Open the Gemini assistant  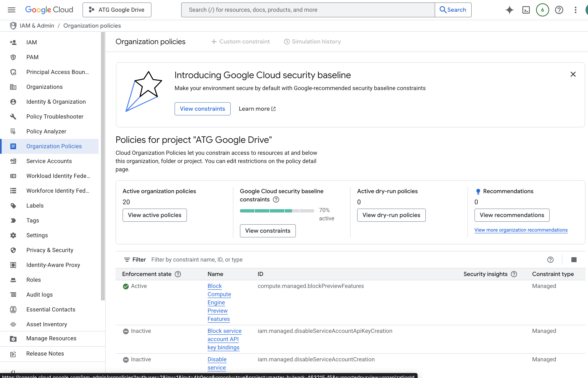point(509,10)
